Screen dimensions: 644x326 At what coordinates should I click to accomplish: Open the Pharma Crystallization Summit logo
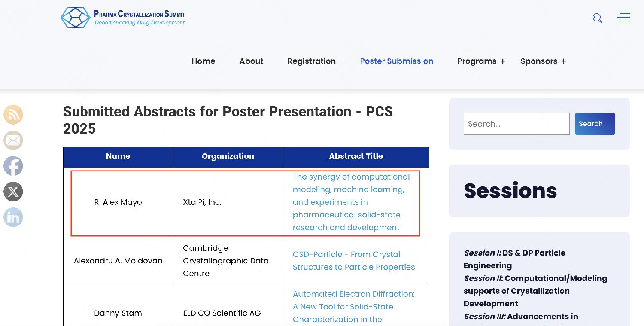coord(123,18)
